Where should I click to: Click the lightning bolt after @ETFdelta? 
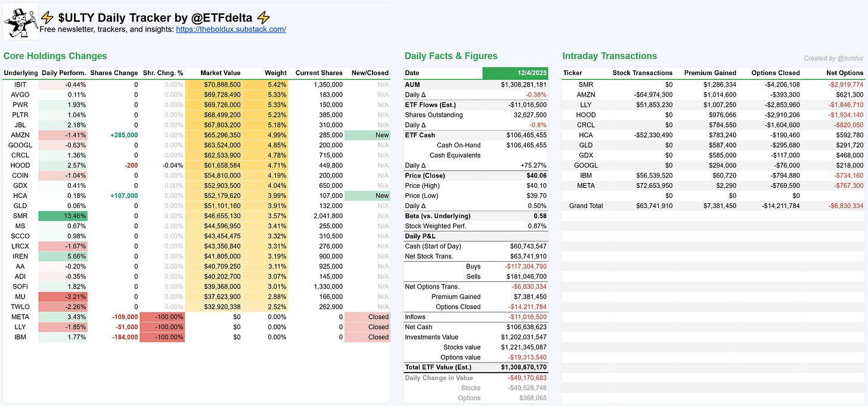pyautogui.click(x=263, y=18)
